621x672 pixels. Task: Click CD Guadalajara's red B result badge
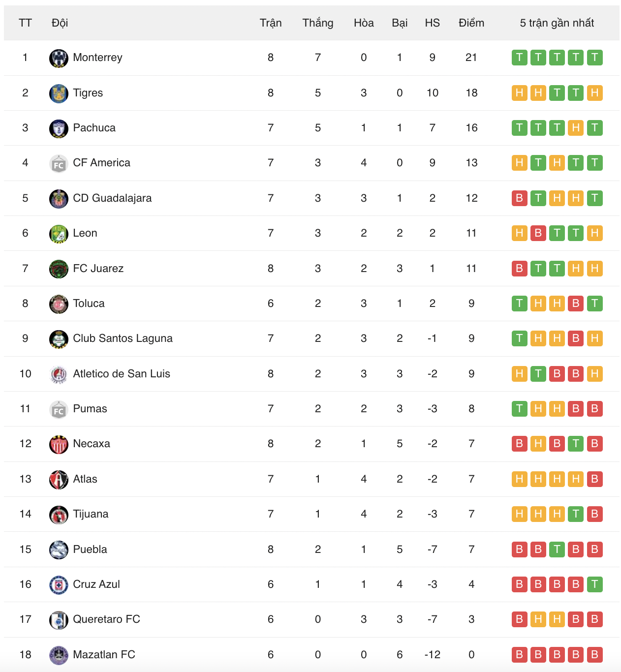tap(519, 198)
